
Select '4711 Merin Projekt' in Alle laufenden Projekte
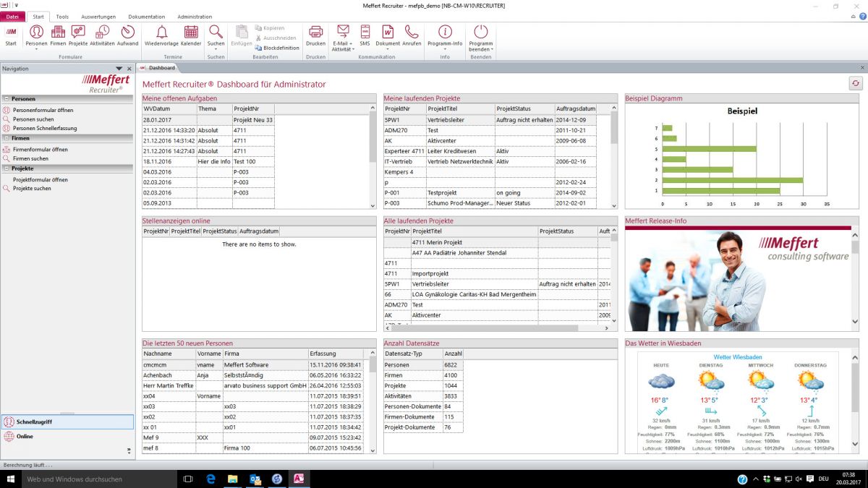[475, 242]
